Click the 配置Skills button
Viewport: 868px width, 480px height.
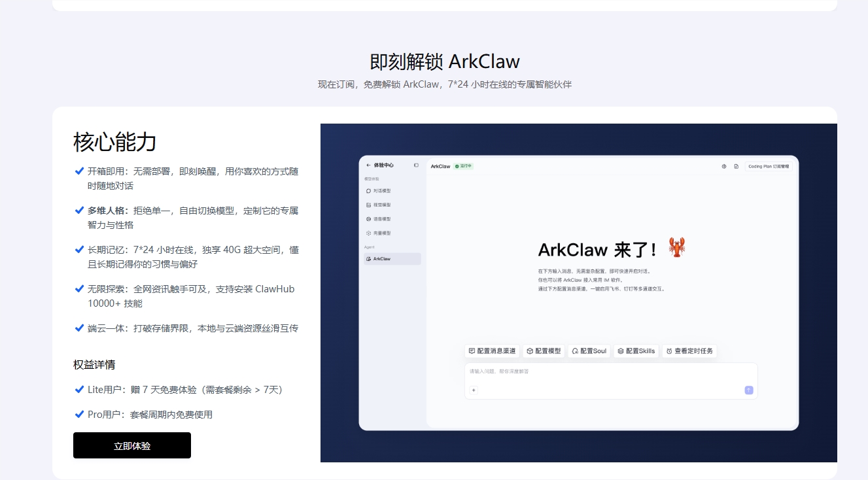(635, 351)
